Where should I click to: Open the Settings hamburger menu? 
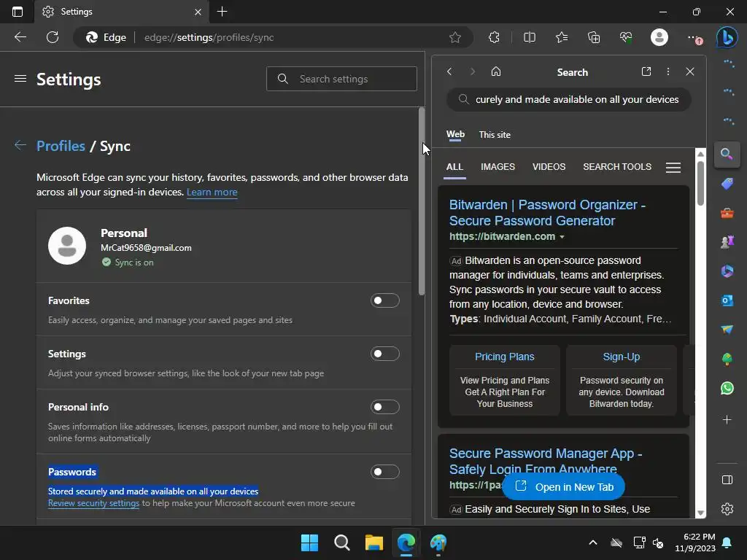pyautogui.click(x=20, y=79)
